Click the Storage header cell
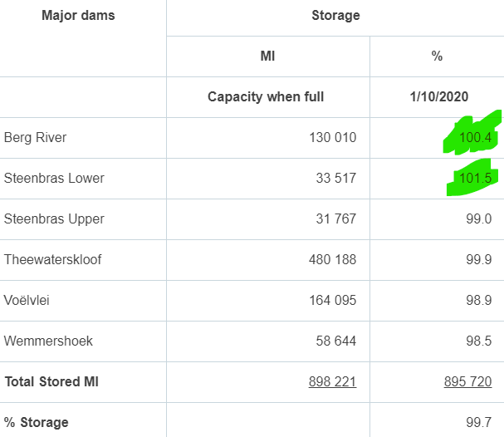504x437 pixels. [x=335, y=16]
